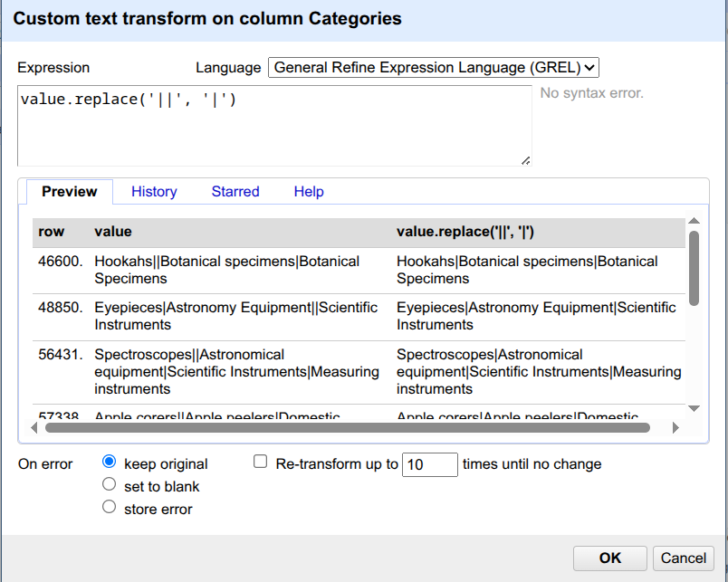Select the 'store error' radio option
The image size is (728, 582).
(110, 507)
